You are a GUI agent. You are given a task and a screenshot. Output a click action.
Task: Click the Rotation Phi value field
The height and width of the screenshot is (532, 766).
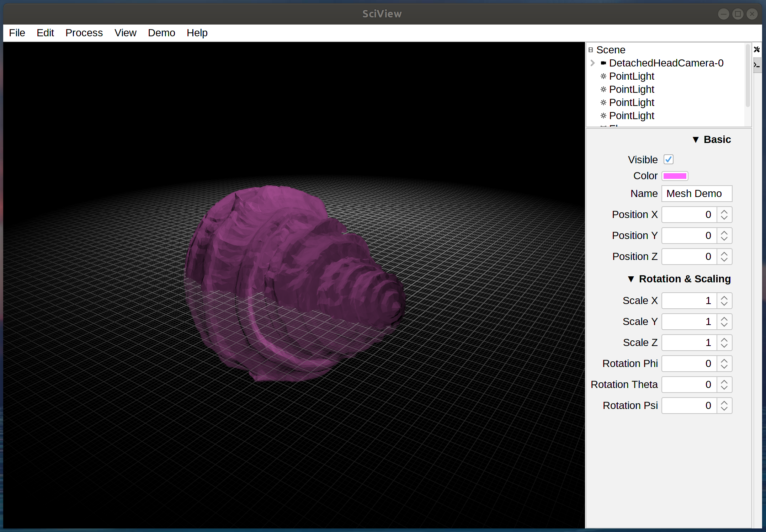click(689, 363)
